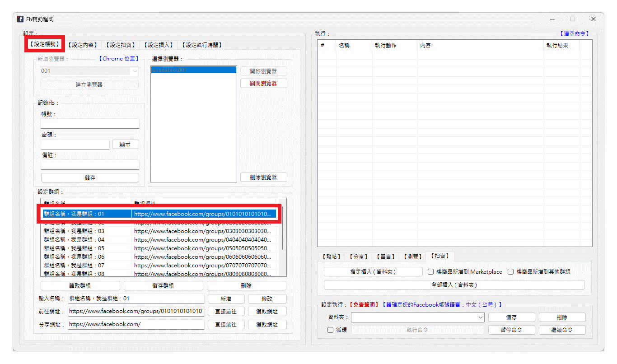Click the 開啟瀏覽器 button

tap(263, 71)
